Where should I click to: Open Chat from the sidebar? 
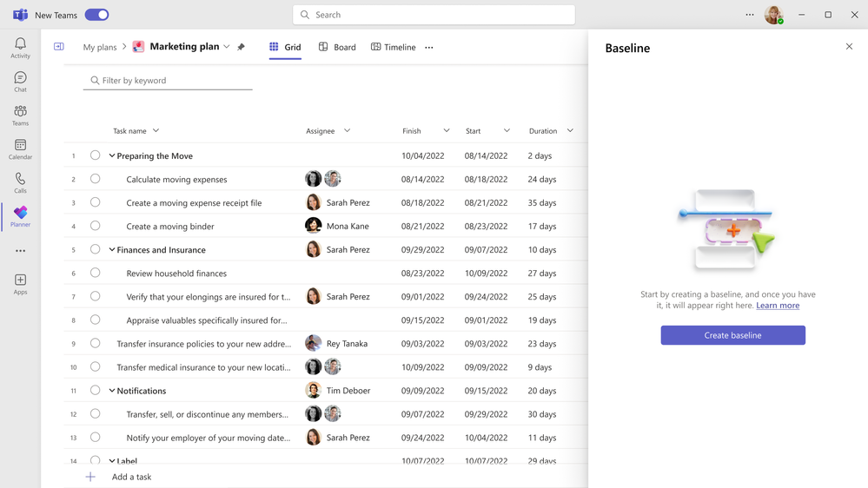coord(21,82)
